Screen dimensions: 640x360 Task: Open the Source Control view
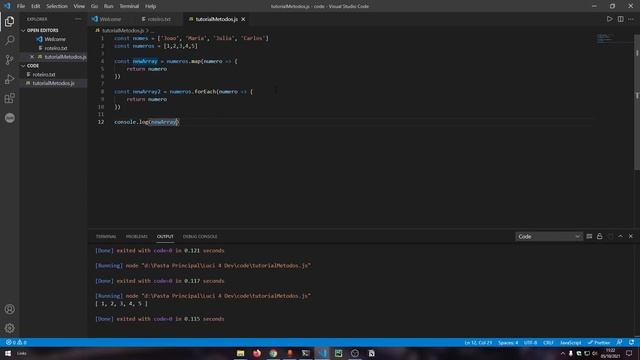[9, 60]
